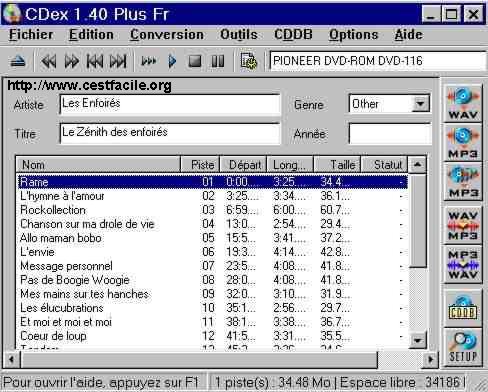The width and height of the screenshot is (488, 392).
Task: Select the track Pas de Boogie Woogie
Action: [212, 280]
